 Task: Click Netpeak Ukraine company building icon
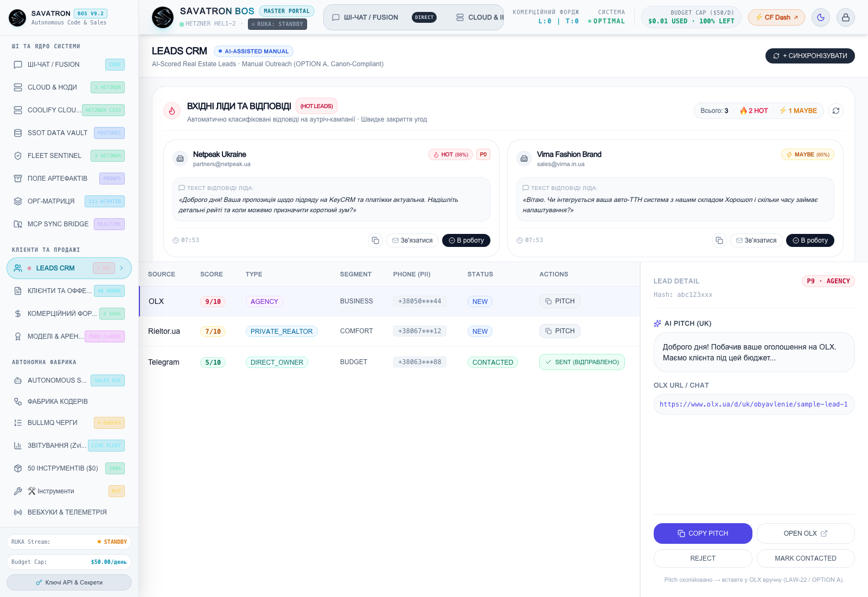(180, 158)
